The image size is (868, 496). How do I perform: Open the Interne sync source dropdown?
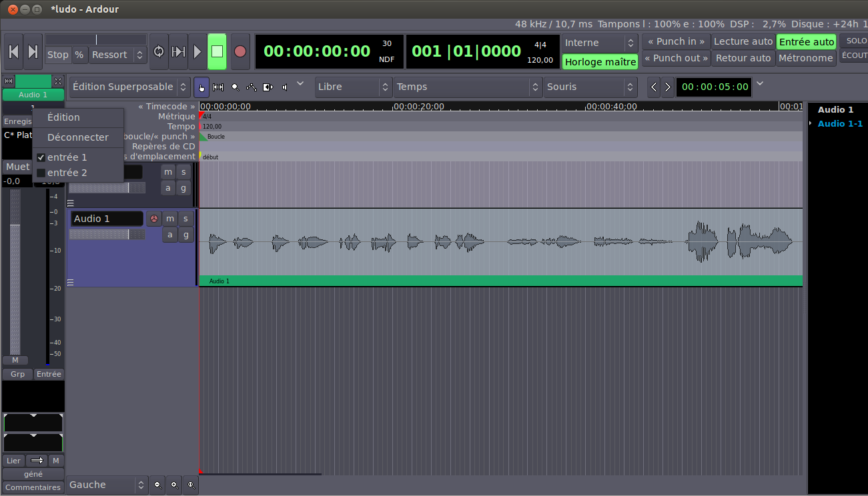[600, 43]
